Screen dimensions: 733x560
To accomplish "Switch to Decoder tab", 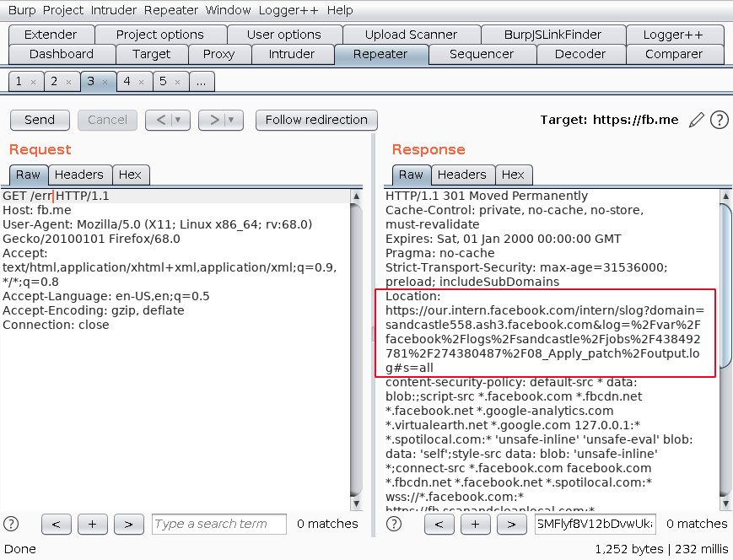I will pyautogui.click(x=580, y=54).
